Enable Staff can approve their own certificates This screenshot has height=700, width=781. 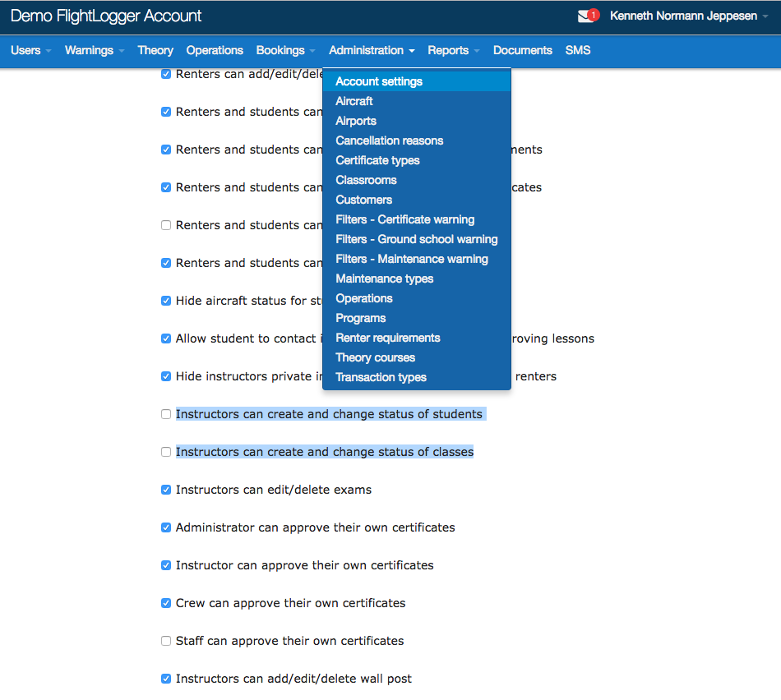pos(166,641)
